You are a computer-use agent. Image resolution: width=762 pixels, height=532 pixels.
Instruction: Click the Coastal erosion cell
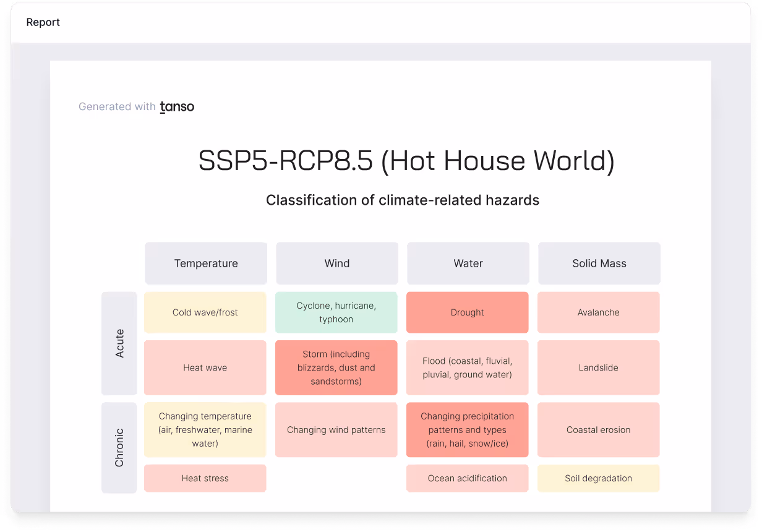tap(599, 430)
